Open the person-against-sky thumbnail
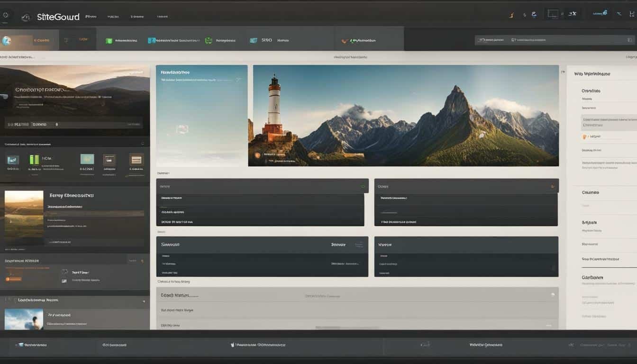 24,319
